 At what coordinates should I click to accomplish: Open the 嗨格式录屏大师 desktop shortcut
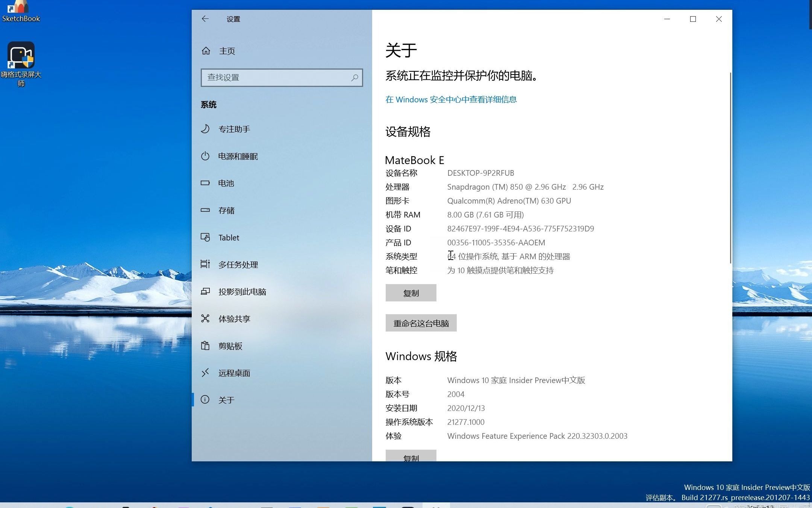tap(21, 64)
